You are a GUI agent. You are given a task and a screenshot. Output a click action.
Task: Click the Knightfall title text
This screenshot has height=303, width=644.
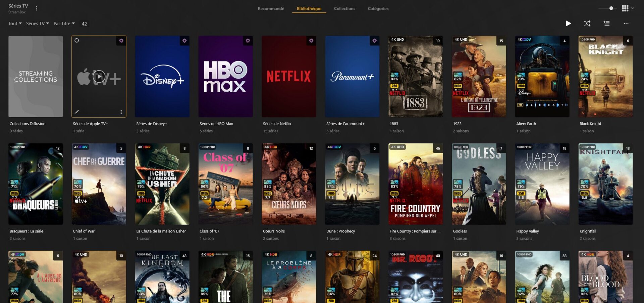(x=588, y=231)
